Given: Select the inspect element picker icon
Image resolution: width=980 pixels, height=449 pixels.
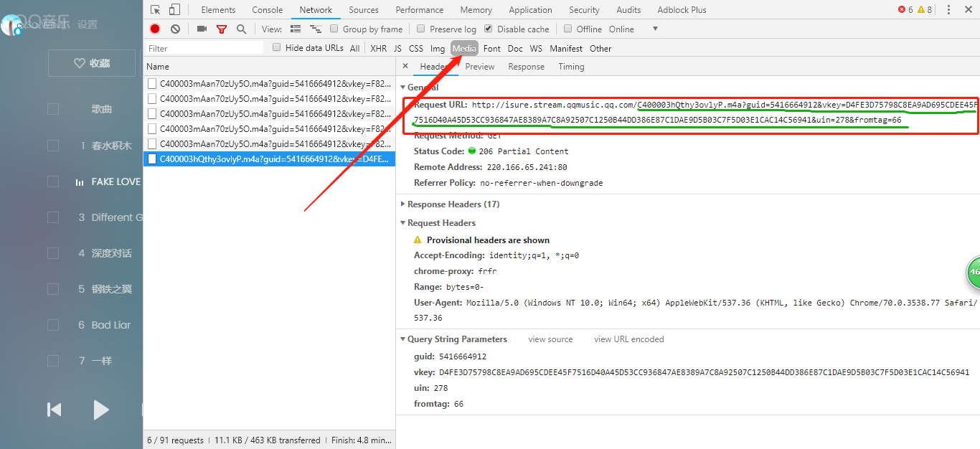Looking at the screenshot, I should [155, 9].
